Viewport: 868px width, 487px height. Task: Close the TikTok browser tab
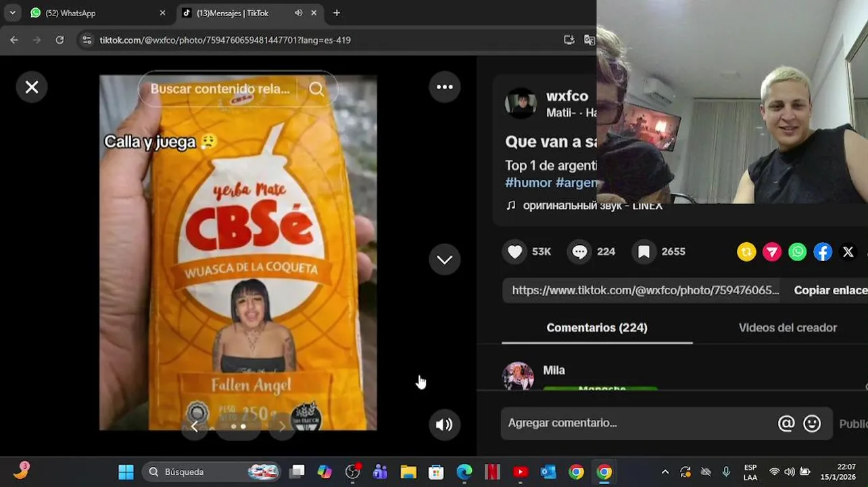[x=314, y=13]
